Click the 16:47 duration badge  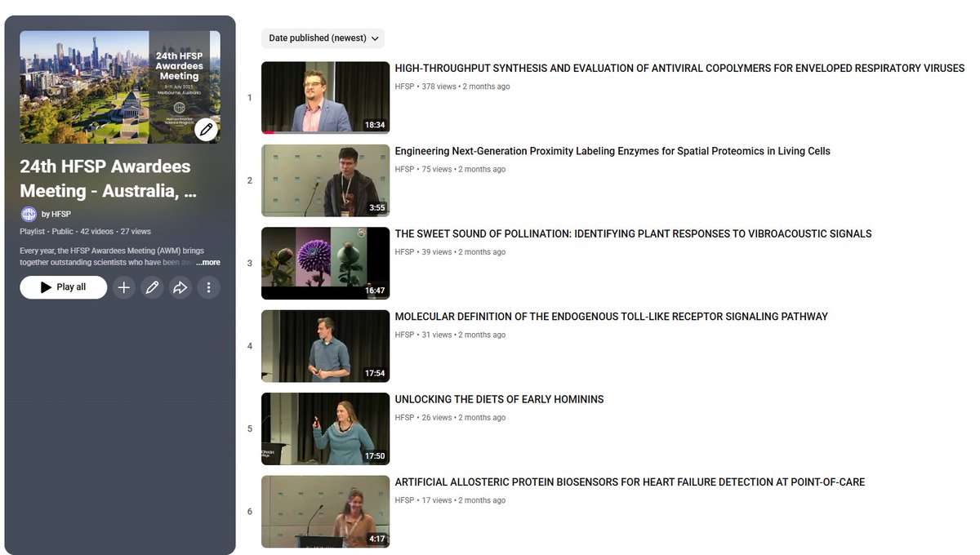375,291
